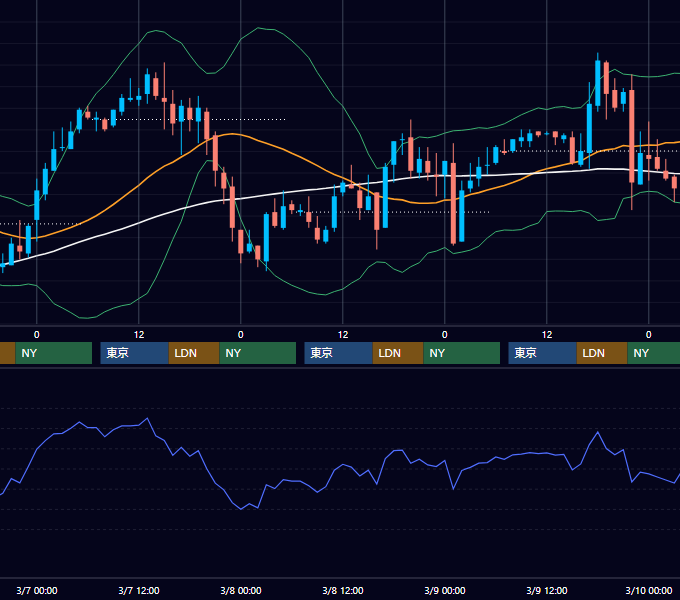Click the 3/7 00:00 time axis label

pyautogui.click(x=37, y=590)
